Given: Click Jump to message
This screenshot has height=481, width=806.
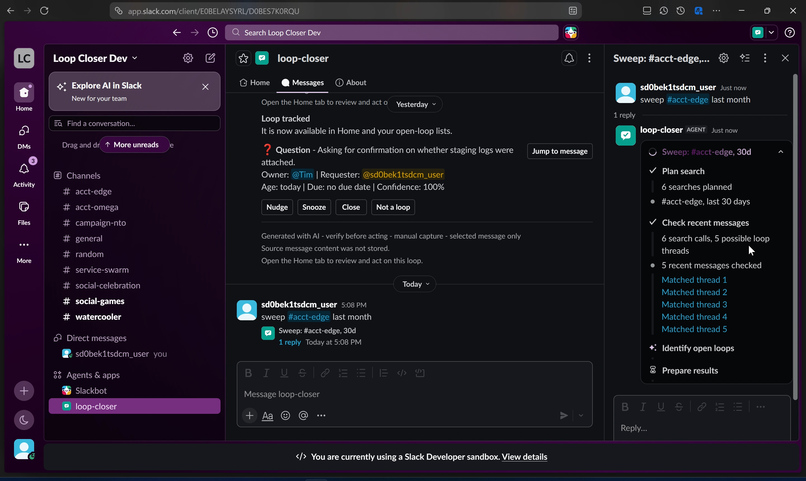Looking at the screenshot, I should point(560,151).
